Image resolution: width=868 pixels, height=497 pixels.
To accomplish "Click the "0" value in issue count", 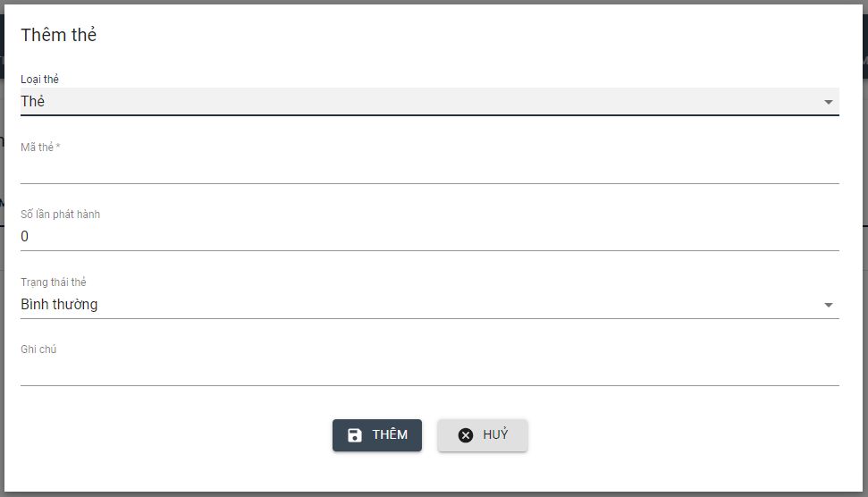I will pyautogui.click(x=25, y=237).
